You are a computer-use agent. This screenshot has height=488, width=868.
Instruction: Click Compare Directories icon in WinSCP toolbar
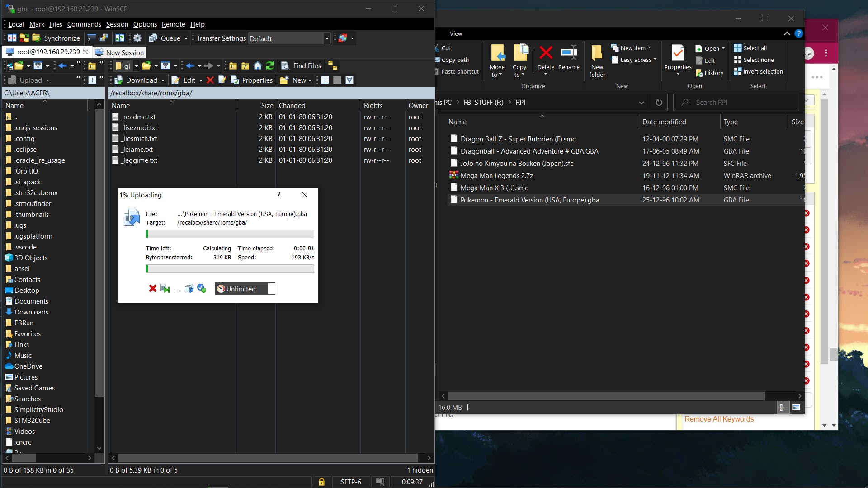point(12,38)
